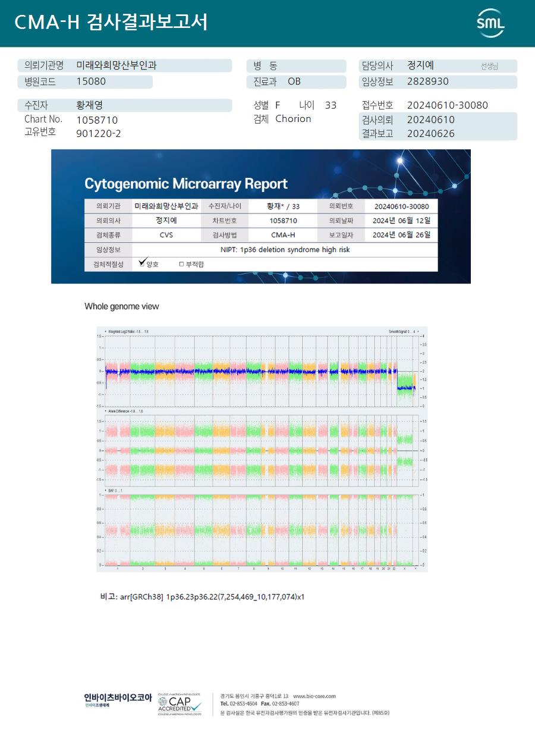Click the Whole genome view heading

coord(122,306)
